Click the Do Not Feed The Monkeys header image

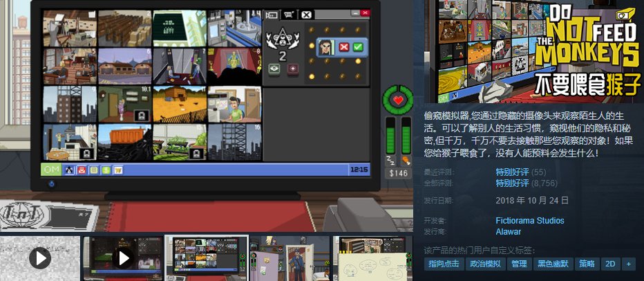click(x=534, y=51)
